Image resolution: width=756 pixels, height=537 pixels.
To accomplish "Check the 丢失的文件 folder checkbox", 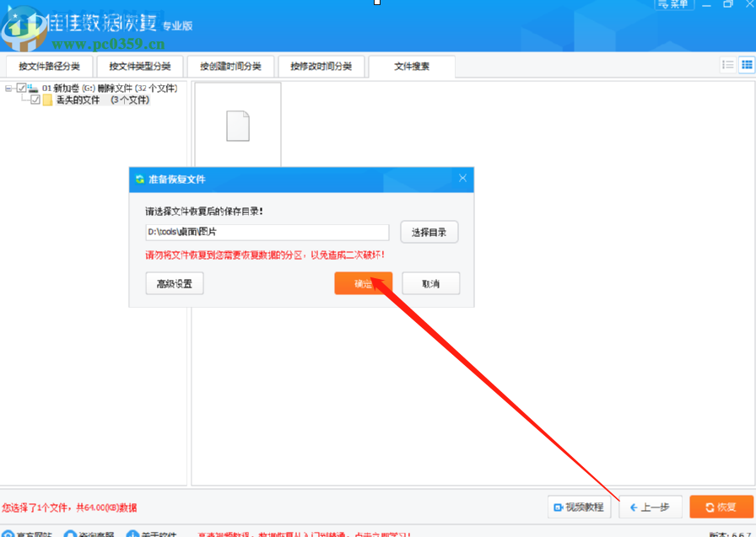I will (x=35, y=99).
